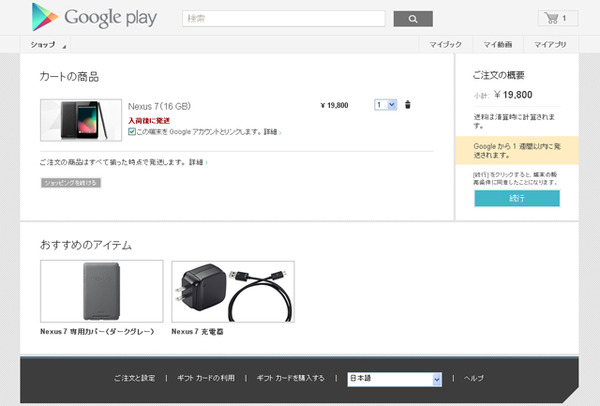This screenshot has width=600, height=406.
Task: Click the magnifier search button
Action: (x=413, y=19)
